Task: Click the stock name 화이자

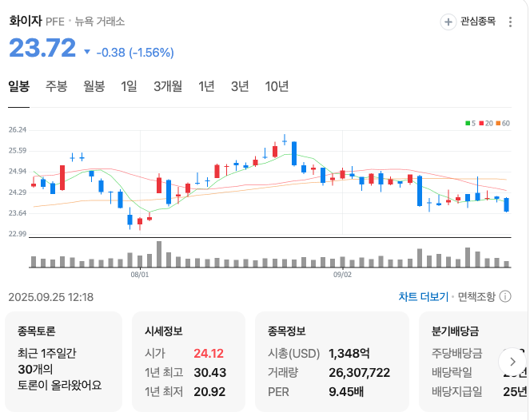Action: coord(26,22)
